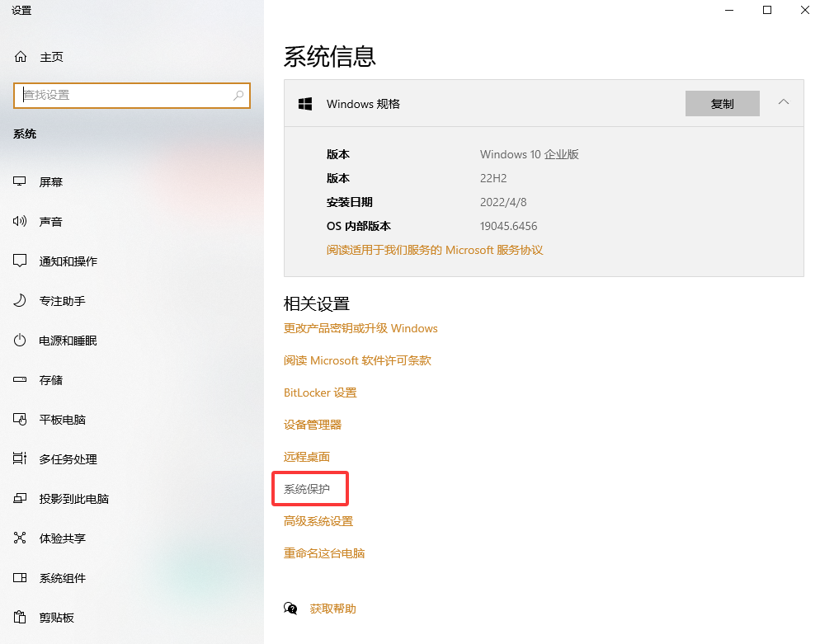Click the Storage drive icon

[19, 379]
